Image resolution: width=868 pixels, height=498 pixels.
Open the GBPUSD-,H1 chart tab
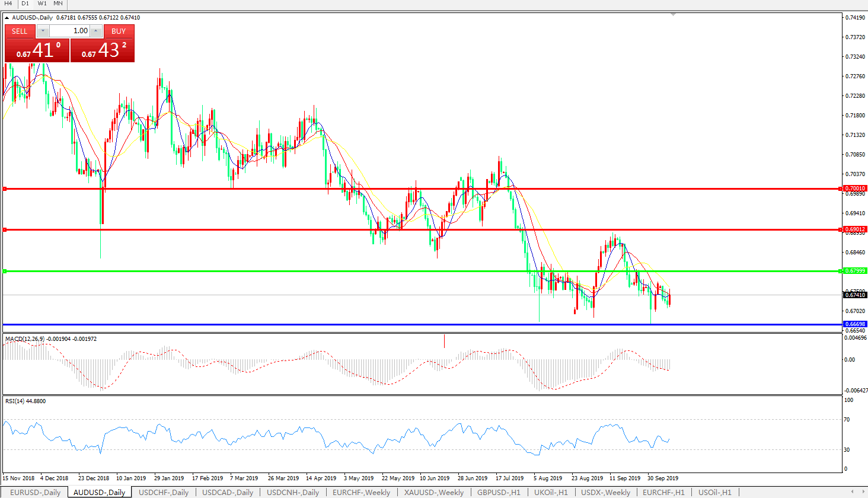click(499, 492)
